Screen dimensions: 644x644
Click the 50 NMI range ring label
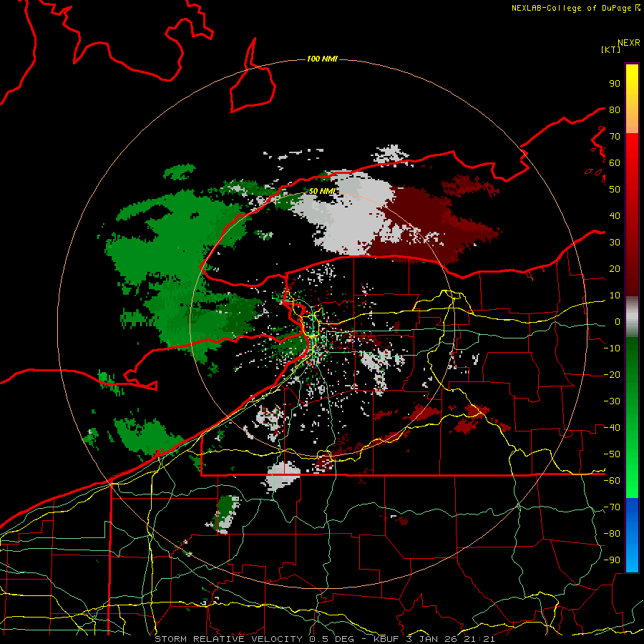pos(322,191)
